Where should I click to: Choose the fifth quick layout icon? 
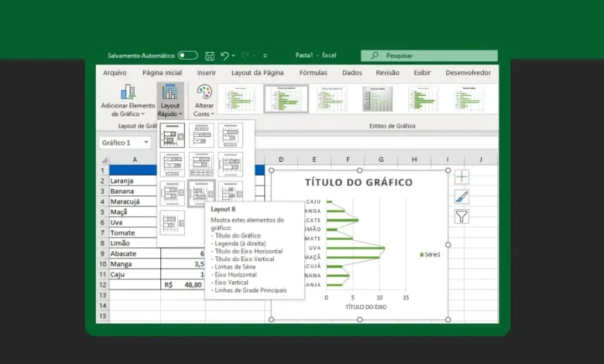coord(201,164)
